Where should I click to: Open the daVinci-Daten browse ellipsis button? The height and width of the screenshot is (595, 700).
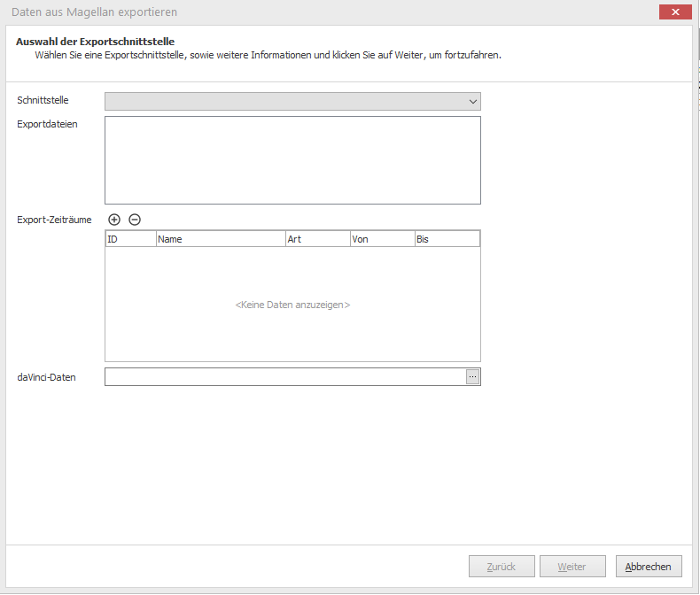473,377
